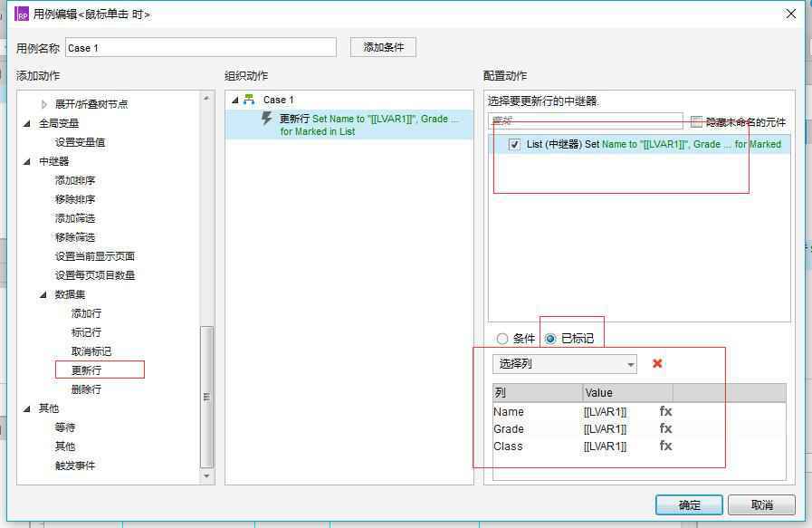Click the lightning bolt action icon
Viewport: 812px width, 528px height.
[x=266, y=119]
